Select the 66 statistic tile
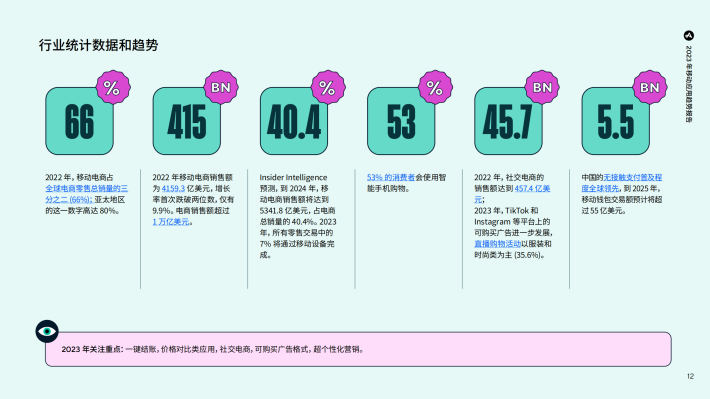The height and width of the screenshot is (399, 710). click(79, 121)
